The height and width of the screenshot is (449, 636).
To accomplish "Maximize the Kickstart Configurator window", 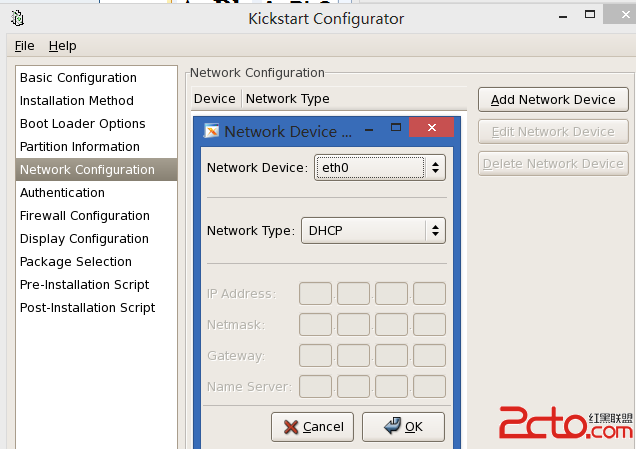I will click(x=590, y=14).
